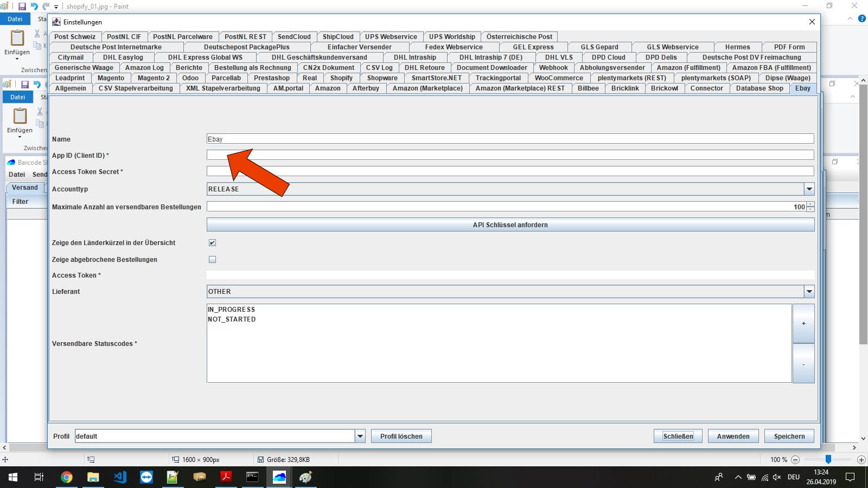Expand the Accounttyp RELEASE dropdown

809,189
